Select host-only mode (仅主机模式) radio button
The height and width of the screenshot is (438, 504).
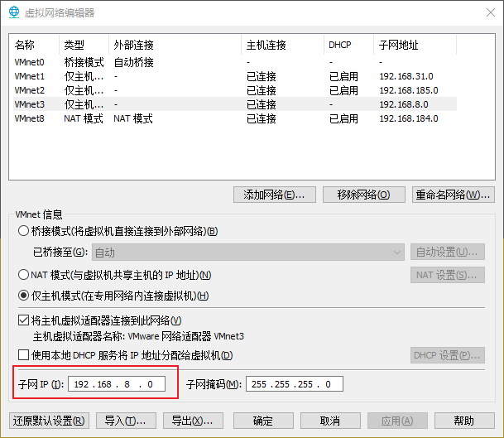coord(24,296)
